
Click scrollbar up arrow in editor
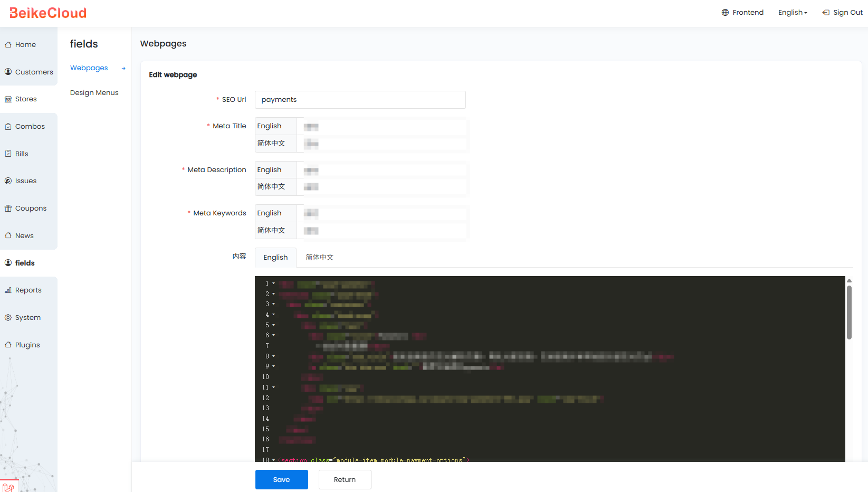tap(849, 281)
